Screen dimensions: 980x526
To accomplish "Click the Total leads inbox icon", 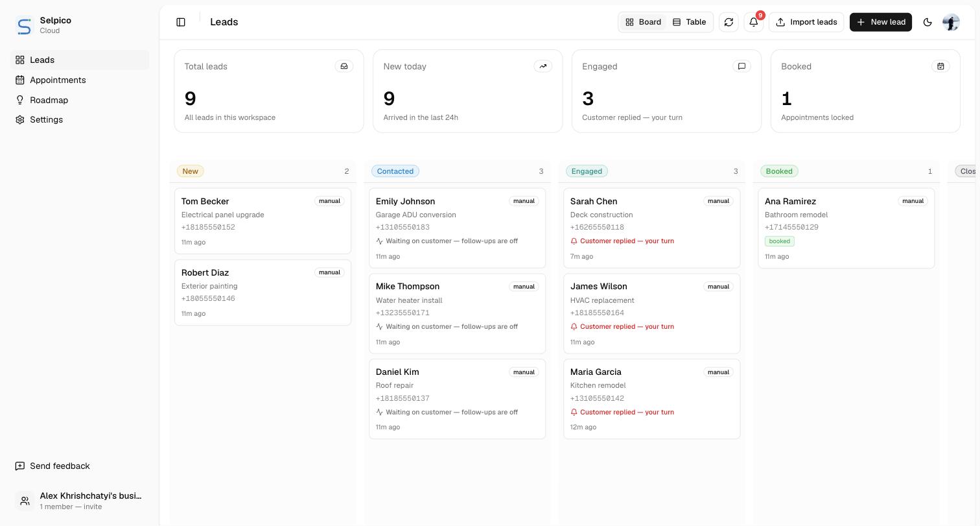I will tap(344, 66).
